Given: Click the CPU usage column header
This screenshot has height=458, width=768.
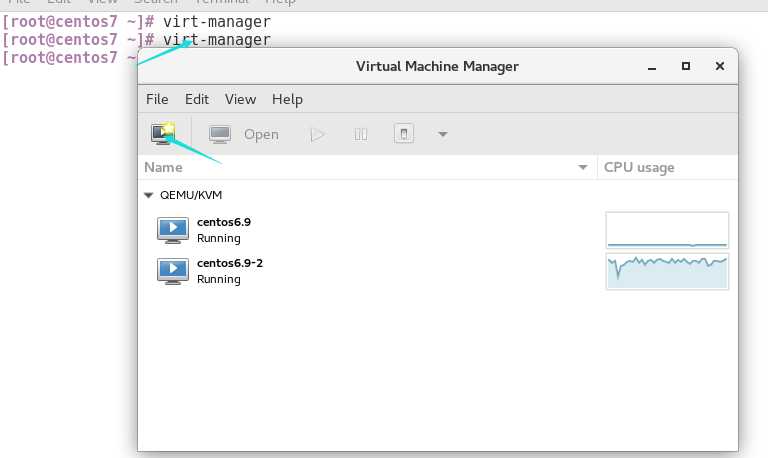Looking at the screenshot, I should pyautogui.click(x=667, y=168).
